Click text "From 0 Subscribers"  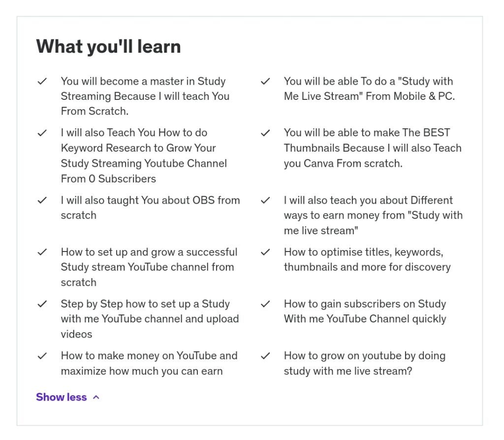coord(108,179)
